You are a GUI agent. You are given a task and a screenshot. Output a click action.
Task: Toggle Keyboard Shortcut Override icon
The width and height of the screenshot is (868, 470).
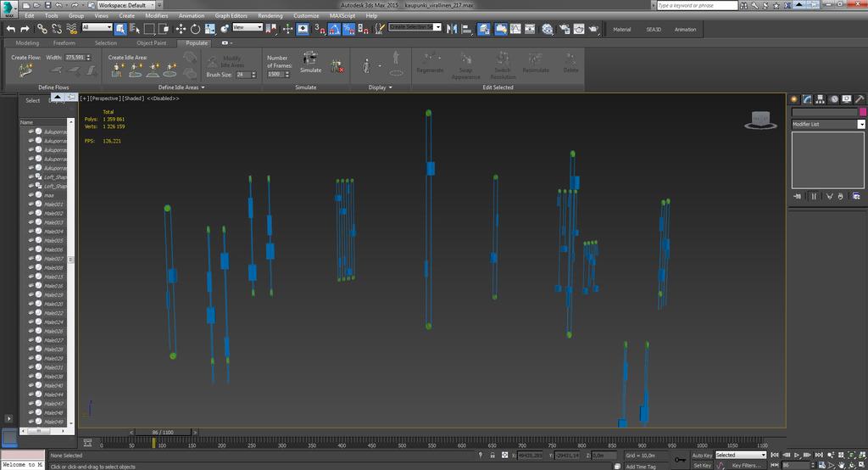coord(303,29)
